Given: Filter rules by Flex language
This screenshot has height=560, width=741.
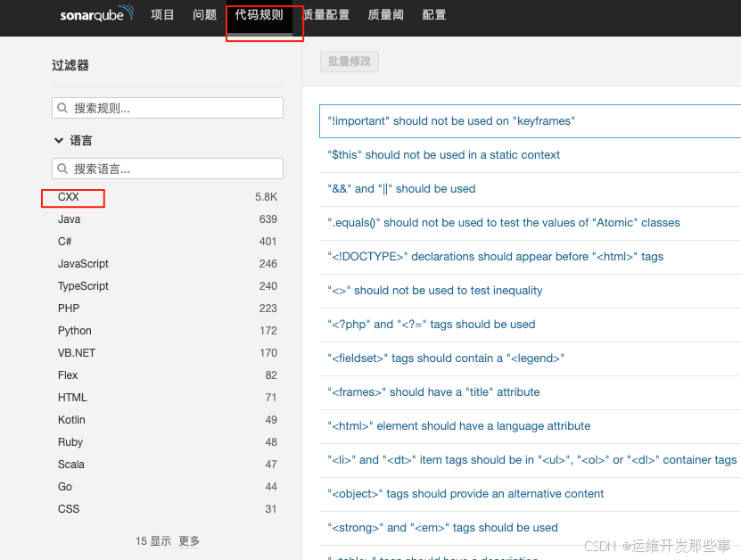Looking at the screenshot, I should coord(68,375).
